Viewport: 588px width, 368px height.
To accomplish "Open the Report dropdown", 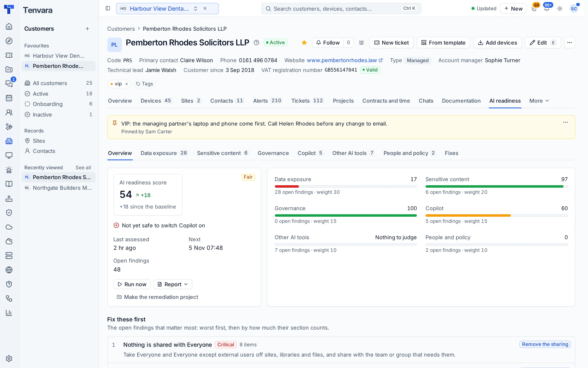I will 173,284.
